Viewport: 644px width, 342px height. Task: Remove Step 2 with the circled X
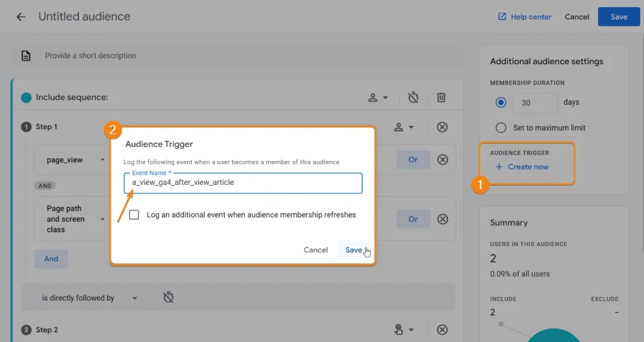click(442, 330)
